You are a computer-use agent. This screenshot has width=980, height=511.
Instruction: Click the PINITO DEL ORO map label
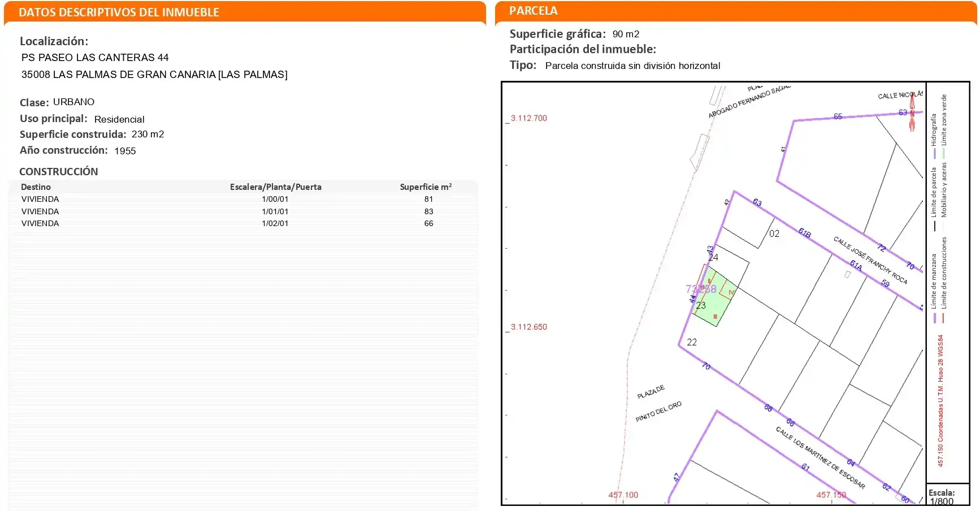658,412
